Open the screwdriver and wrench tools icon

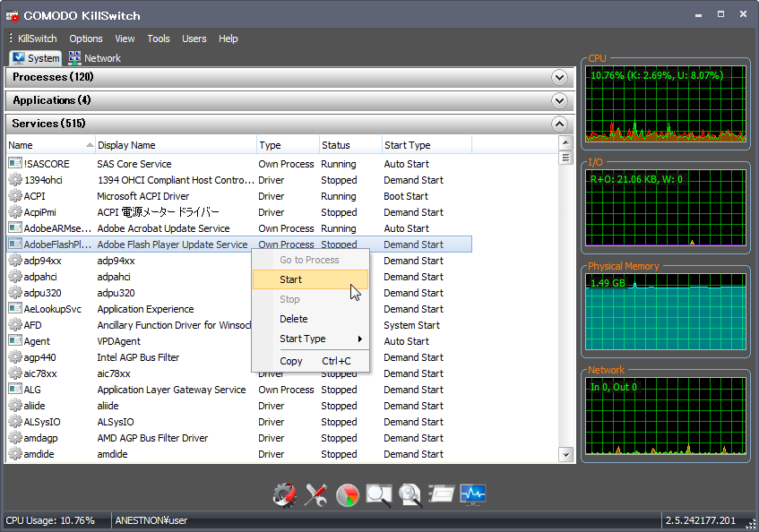315,494
